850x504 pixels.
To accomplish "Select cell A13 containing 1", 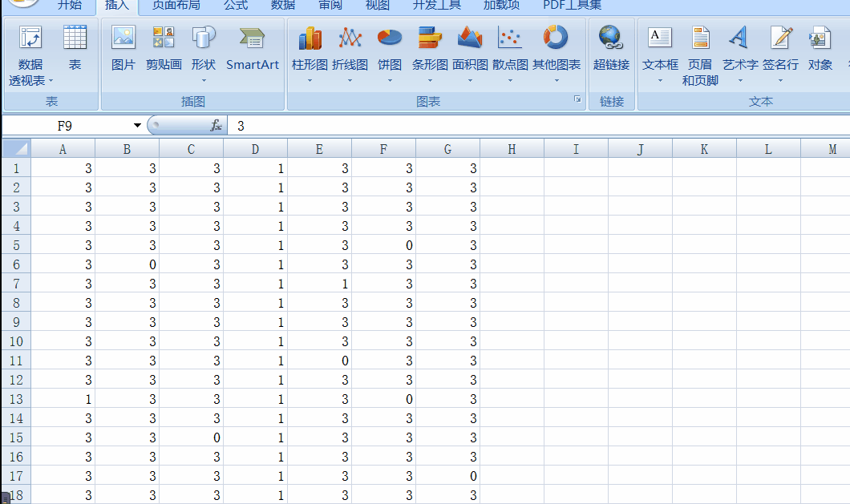I will pyautogui.click(x=63, y=399).
